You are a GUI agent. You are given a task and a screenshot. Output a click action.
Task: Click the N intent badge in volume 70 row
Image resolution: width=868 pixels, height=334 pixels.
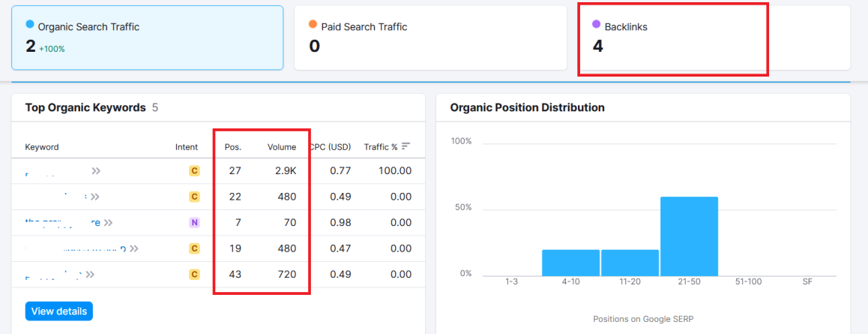pos(193,223)
